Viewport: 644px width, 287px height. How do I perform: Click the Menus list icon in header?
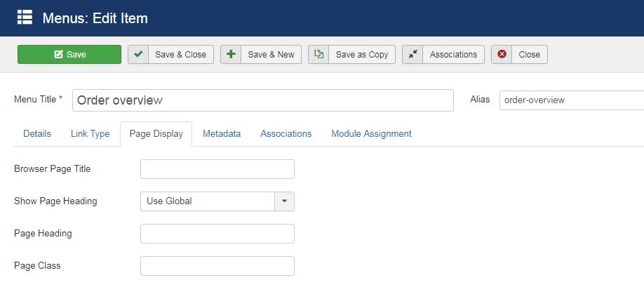click(x=25, y=18)
